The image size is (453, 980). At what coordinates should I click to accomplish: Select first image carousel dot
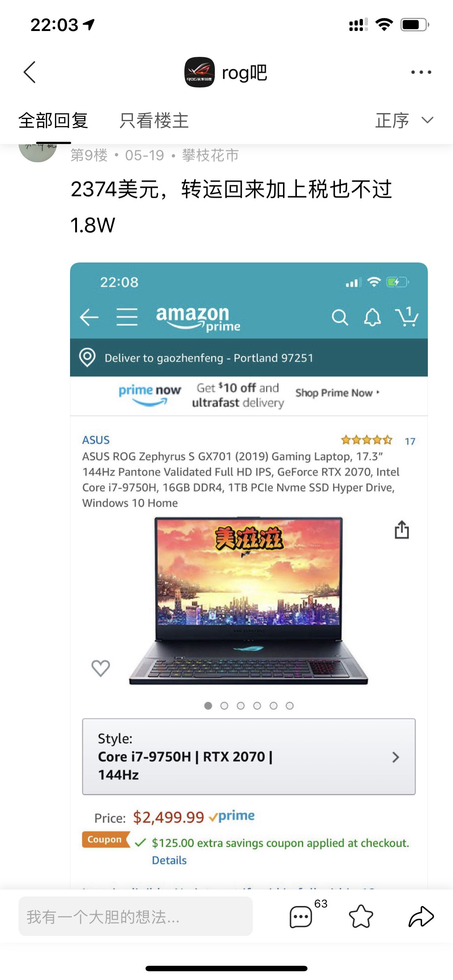[x=208, y=706]
